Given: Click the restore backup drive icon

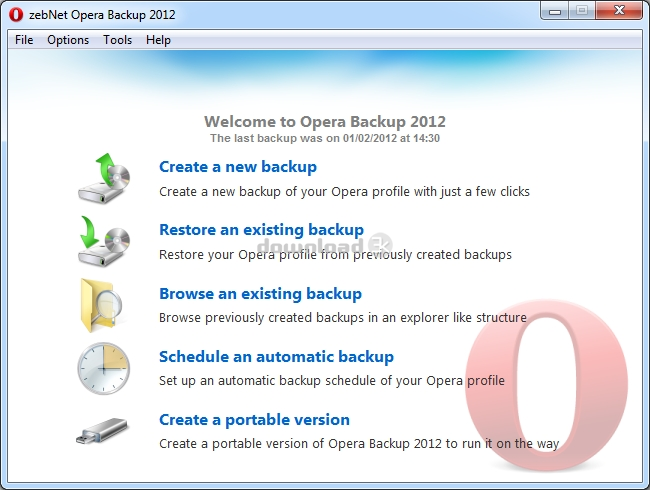Looking at the screenshot, I should click(x=104, y=241).
